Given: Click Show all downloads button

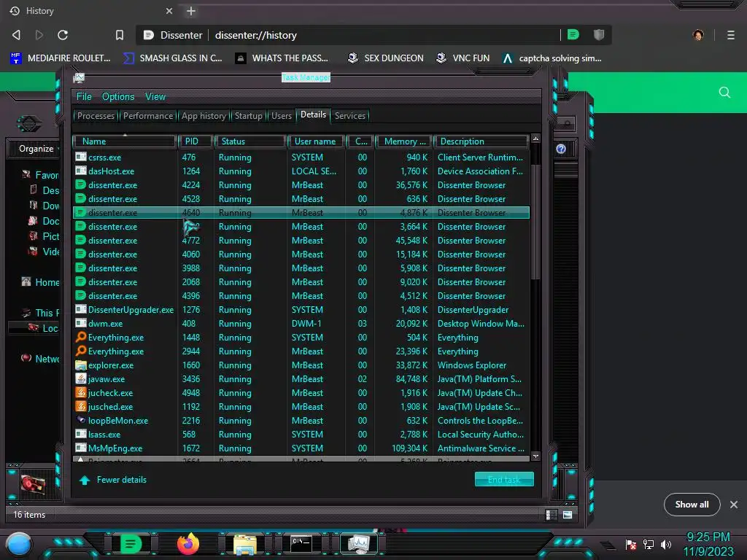Looking at the screenshot, I should point(692,505).
